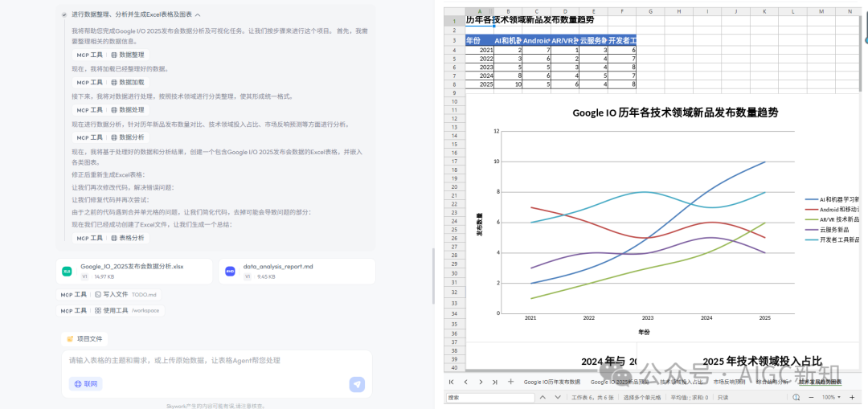
Task: Click the 年份 header cell in row 3
Action: [x=479, y=40]
